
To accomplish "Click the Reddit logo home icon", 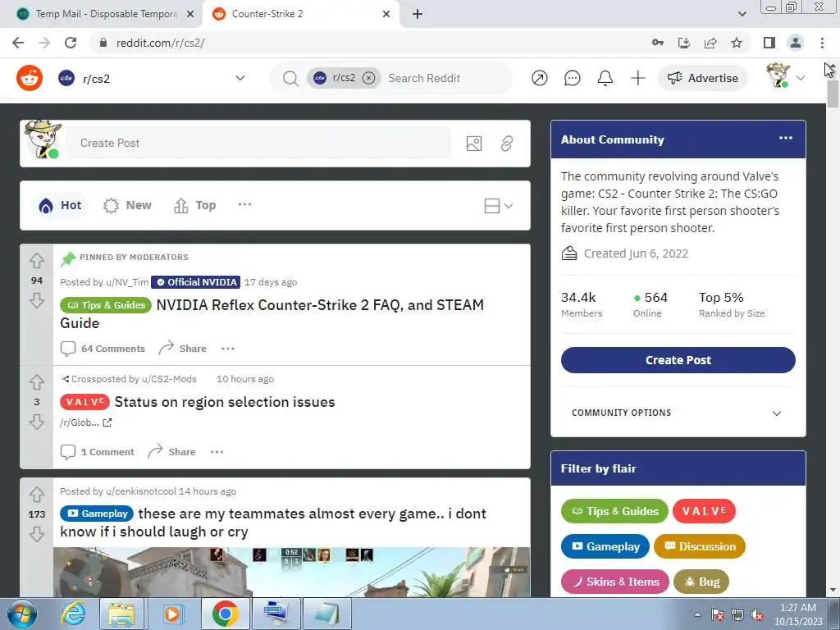I will [30, 78].
